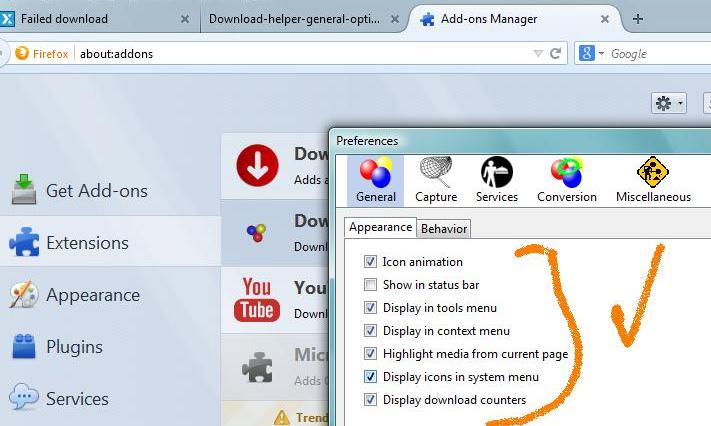The height and width of the screenshot is (426, 711).
Task: Click the Google search engine icon
Action: 586,54
